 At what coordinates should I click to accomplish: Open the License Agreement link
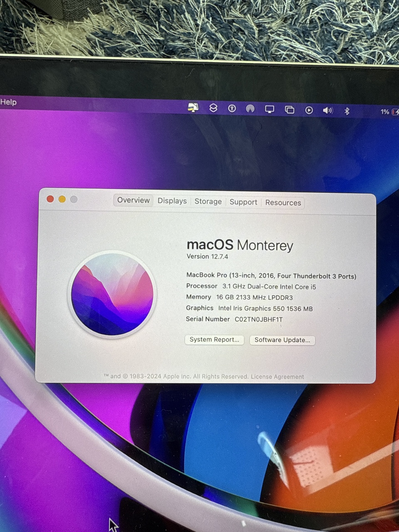click(x=277, y=377)
